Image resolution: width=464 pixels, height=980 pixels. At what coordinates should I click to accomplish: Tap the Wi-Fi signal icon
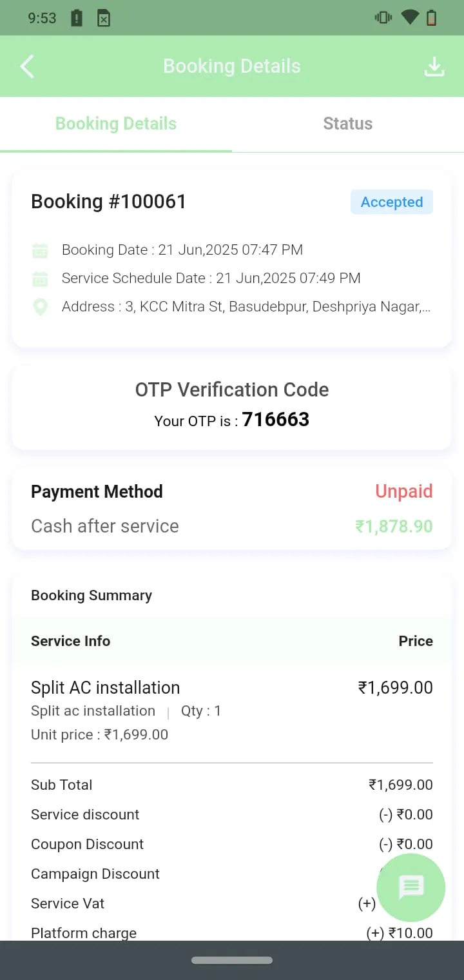[409, 18]
